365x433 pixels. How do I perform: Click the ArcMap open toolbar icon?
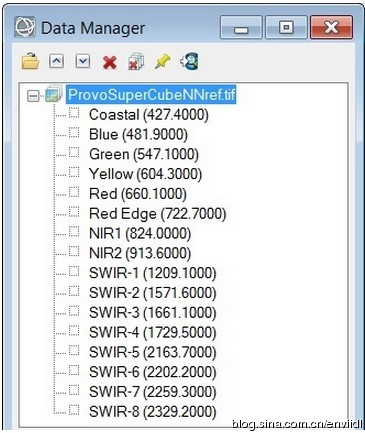click(x=189, y=61)
